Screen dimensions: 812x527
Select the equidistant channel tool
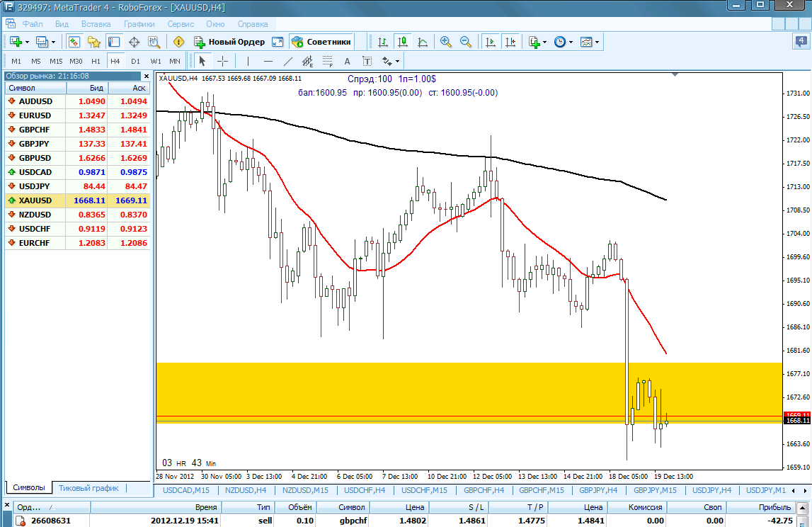pos(308,61)
